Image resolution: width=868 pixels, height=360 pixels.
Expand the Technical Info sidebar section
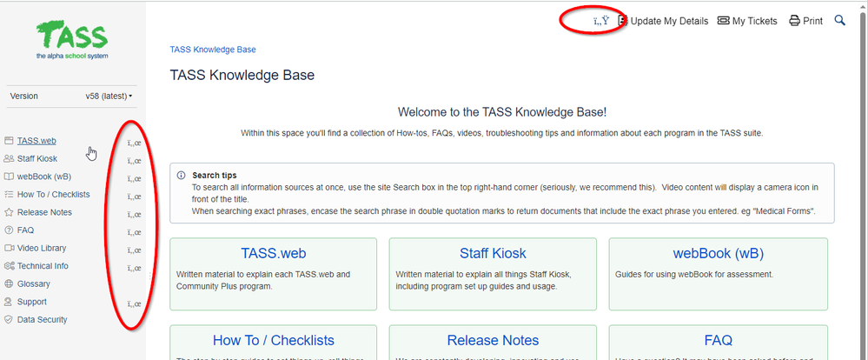click(134, 268)
